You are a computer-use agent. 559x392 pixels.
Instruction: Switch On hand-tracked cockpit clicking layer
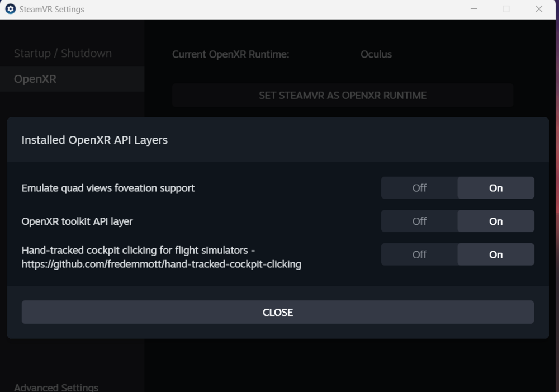click(x=496, y=254)
